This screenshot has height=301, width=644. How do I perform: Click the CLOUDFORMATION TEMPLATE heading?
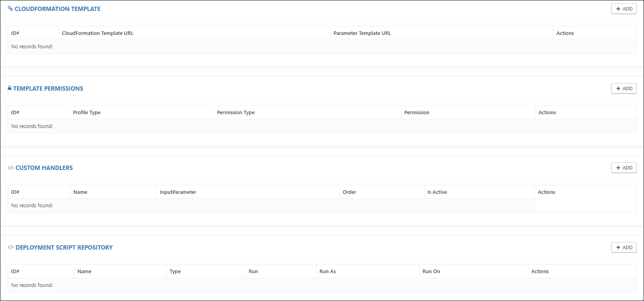(x=58, y=9)
